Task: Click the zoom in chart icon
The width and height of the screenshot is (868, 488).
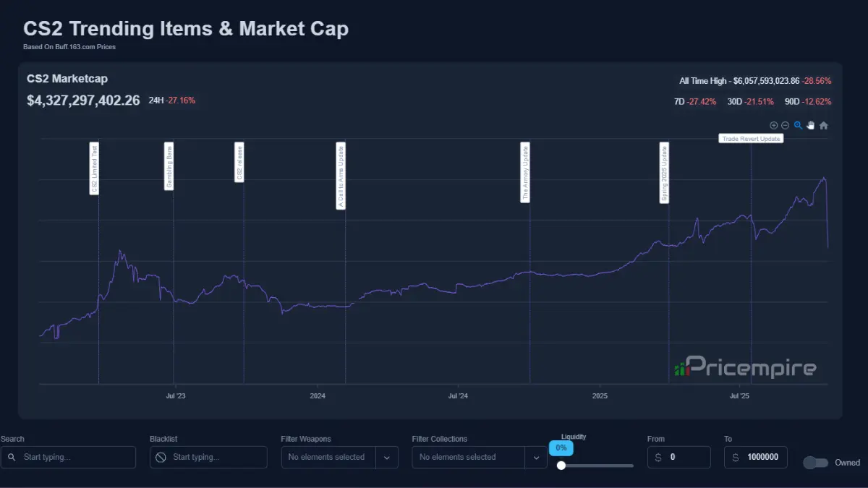Action: pos(773,125)
